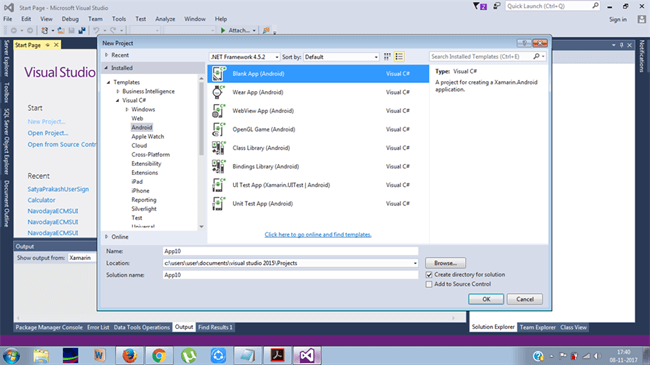Open the Tools menu
The height and width of the screenshot is (365, 650).
pyautogui.click(x=119, y=19)
